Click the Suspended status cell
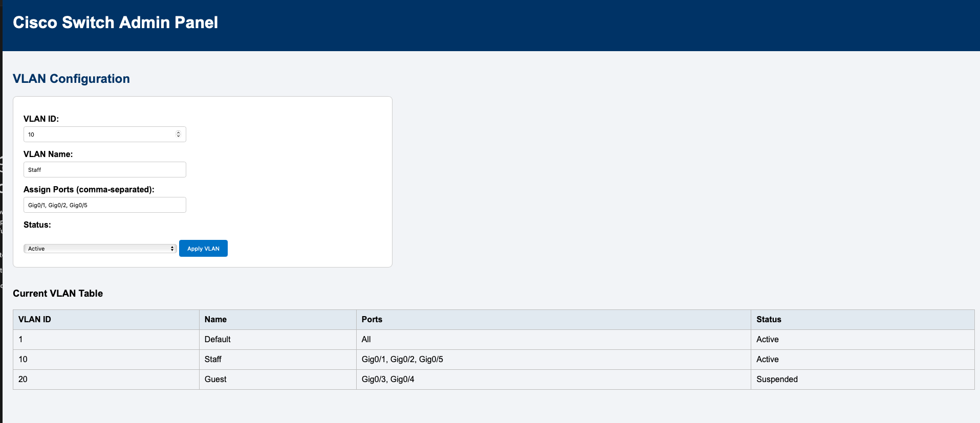Viewport: 980px width, 423px height. click(863, 380)
